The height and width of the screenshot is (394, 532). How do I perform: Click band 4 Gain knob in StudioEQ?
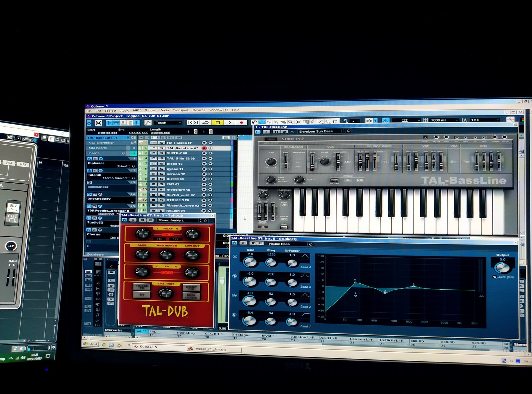[250, 262]
